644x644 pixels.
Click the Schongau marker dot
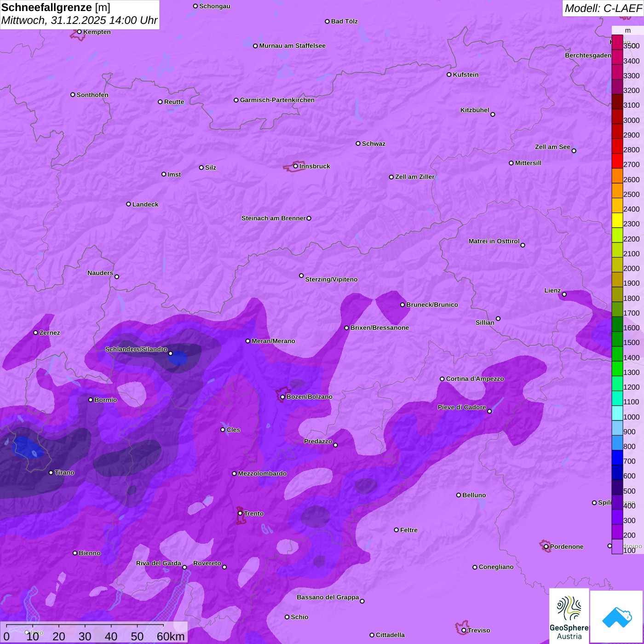pyautogui.click(x=195, y=6)
